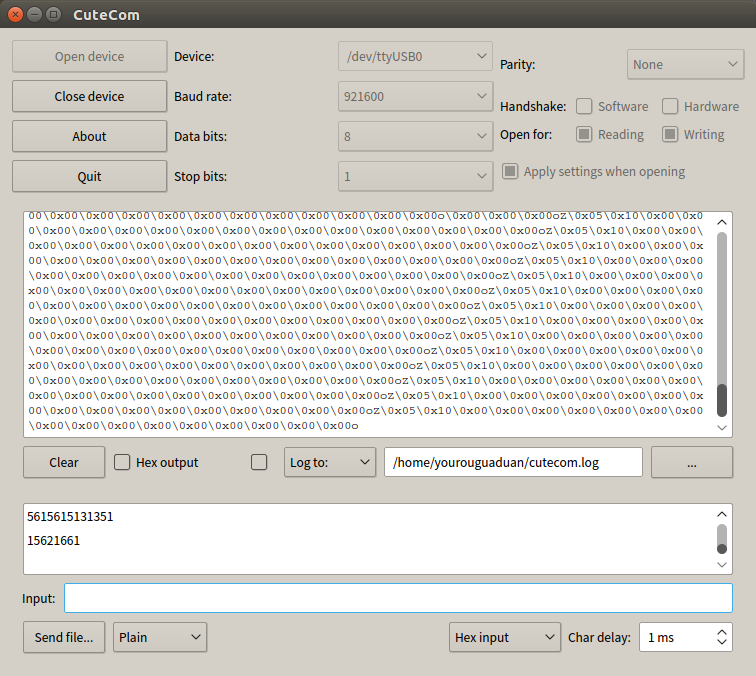The width and height of the screenshot is (756, 676).
Task: Click output pane scrollbar up arrow
Action: [x=722, y=222]
